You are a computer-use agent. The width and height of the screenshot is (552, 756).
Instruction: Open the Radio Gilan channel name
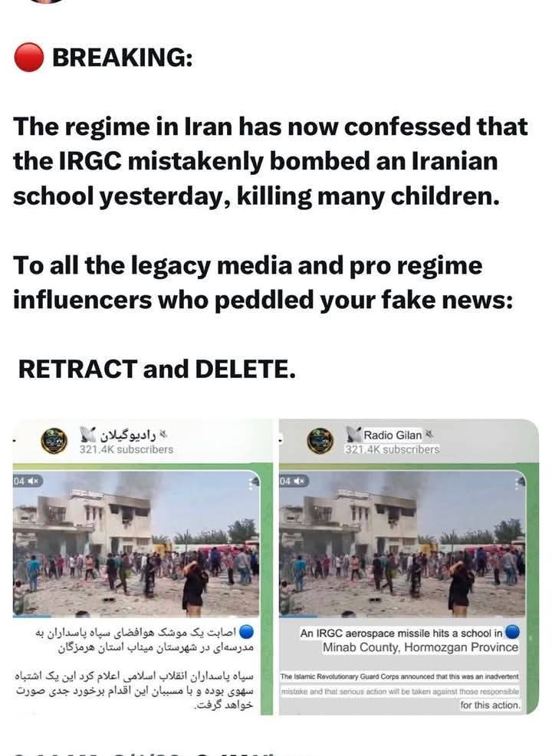click(393, 435)
